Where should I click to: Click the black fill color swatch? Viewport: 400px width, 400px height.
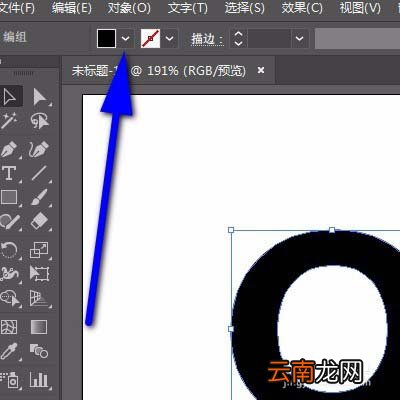(106, 38)
